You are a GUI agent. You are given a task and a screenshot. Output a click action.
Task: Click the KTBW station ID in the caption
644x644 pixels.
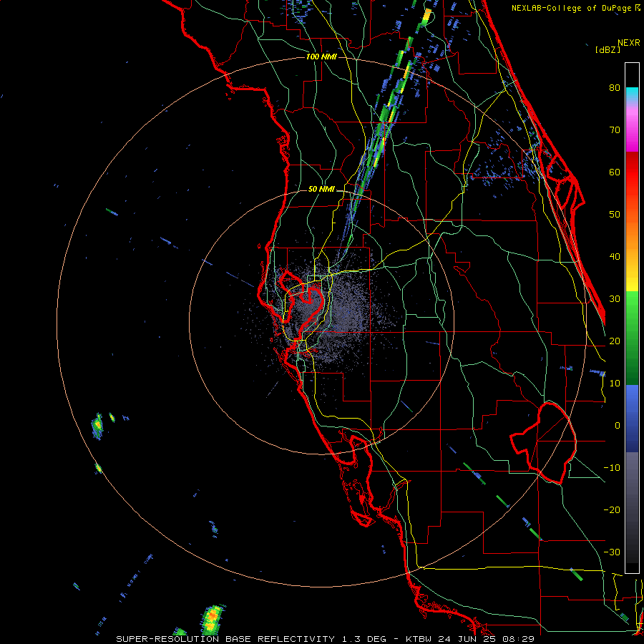419,639
